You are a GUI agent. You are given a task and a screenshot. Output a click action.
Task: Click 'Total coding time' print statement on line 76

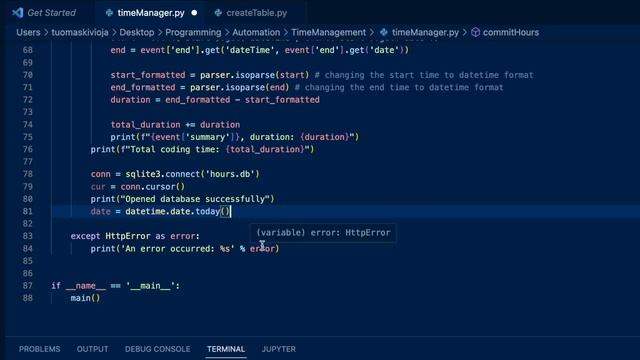coord(202,149)
